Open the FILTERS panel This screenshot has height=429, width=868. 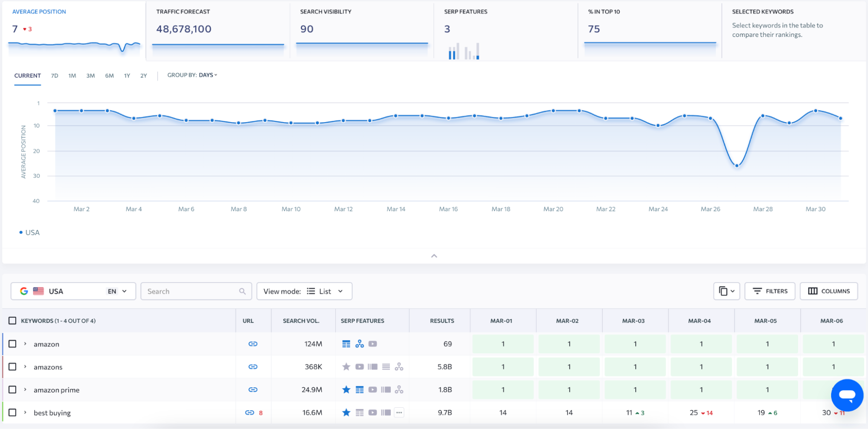point(770,291)
